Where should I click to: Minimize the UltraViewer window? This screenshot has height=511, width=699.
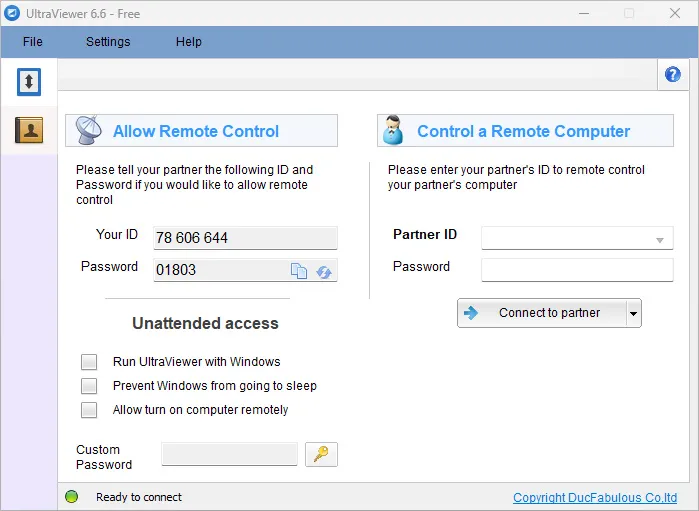pyautogui.click(x=584, y=13)
